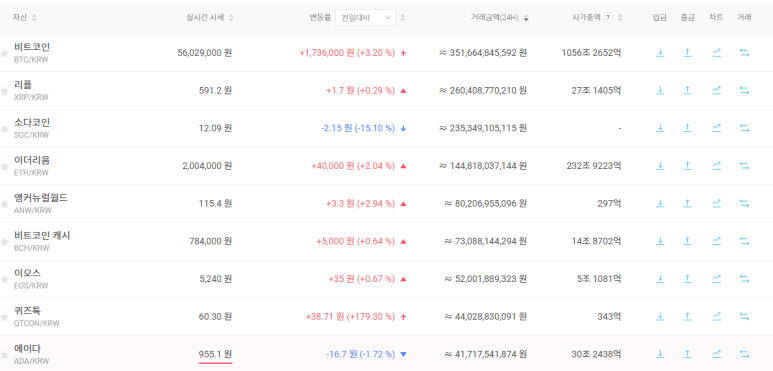
Task: Select price 56,029,000 원 cell
Action: [x=205, y=53]
